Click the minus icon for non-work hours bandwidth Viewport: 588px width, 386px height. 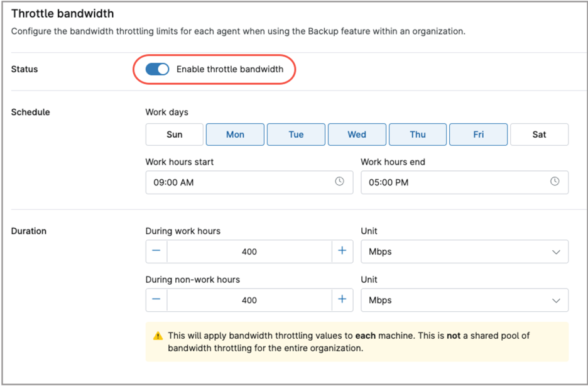click(156, 300)
